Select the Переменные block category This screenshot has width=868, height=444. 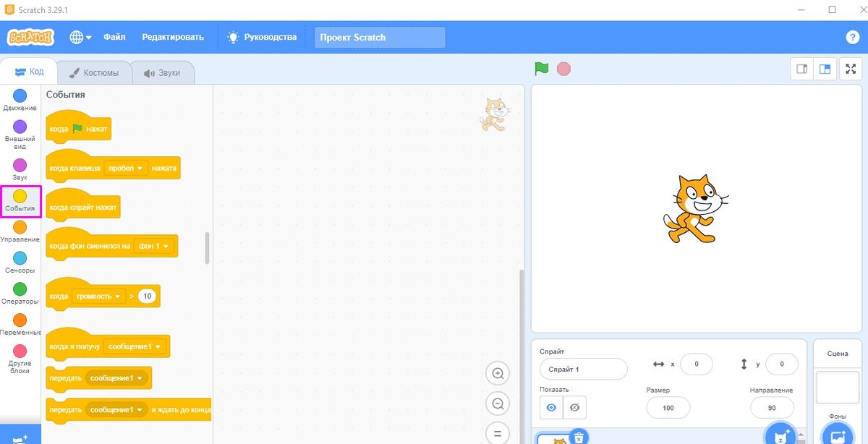pyautogui.click(x=20, y=325)
